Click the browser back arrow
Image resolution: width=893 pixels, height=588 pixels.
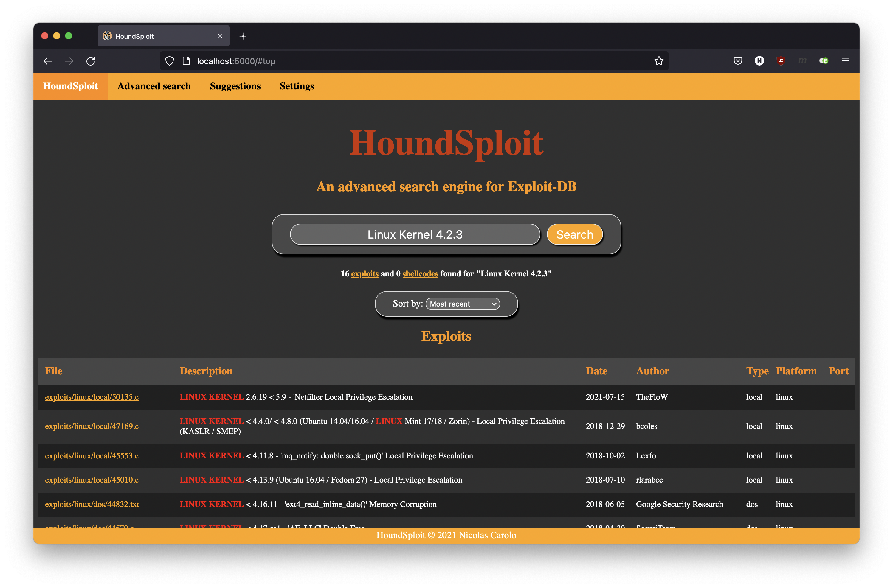(x=48, y=61)
